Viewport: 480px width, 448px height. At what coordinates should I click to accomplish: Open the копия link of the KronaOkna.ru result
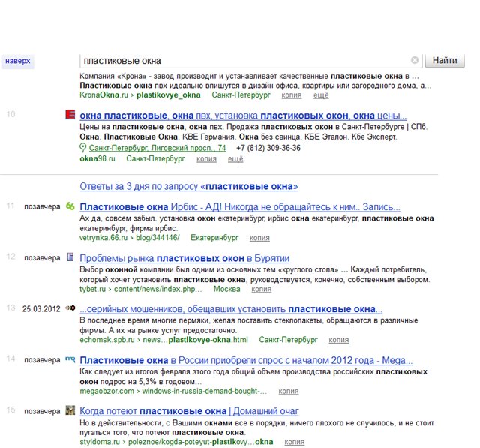[292, 95]
